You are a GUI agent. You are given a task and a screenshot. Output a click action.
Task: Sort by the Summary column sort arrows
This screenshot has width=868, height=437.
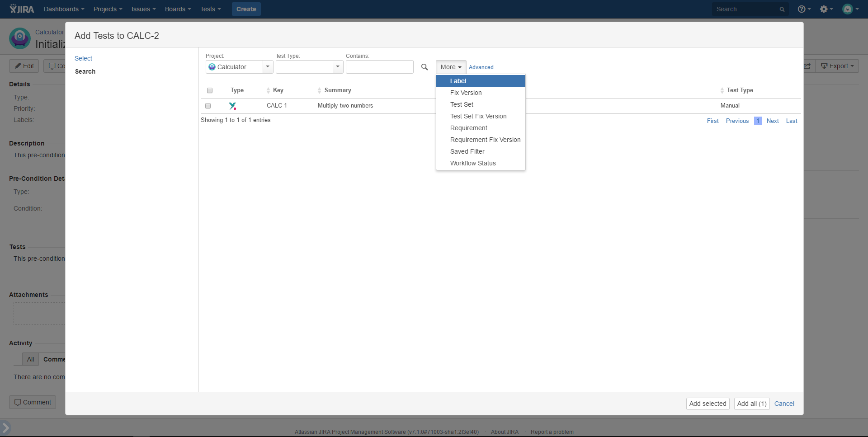coord(319,90)
